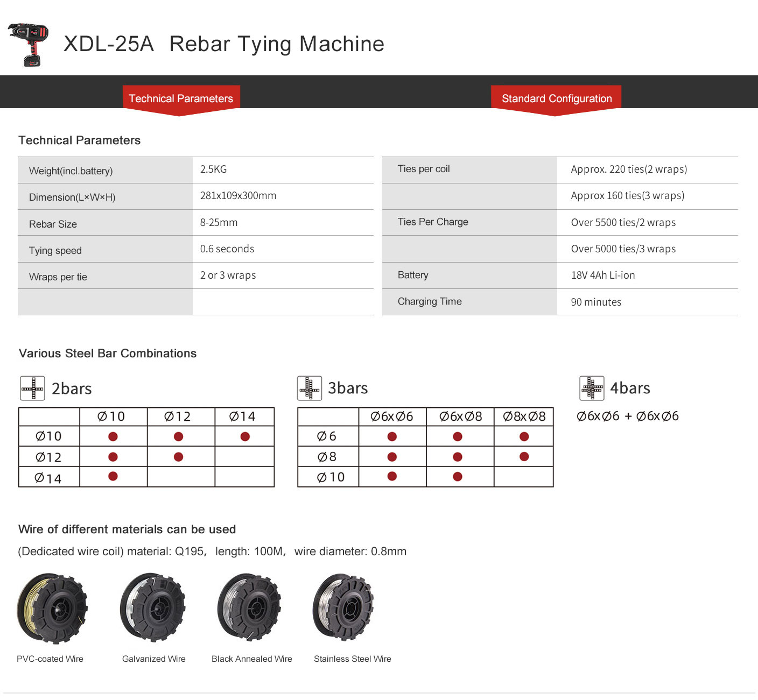Viewport: 758px width, 700px height.
Task: Click the 3bars cross-bar icon
Action: tap(310, 388)
